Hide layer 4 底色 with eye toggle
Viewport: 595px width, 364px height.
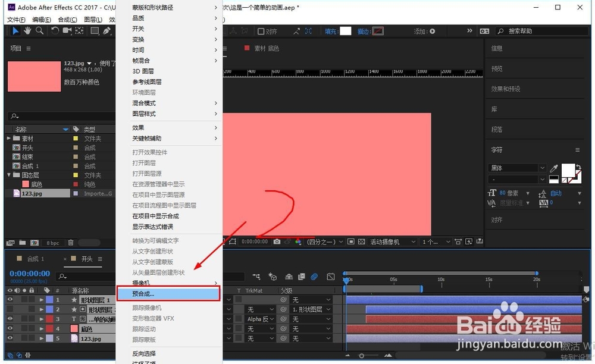(10, 329)
